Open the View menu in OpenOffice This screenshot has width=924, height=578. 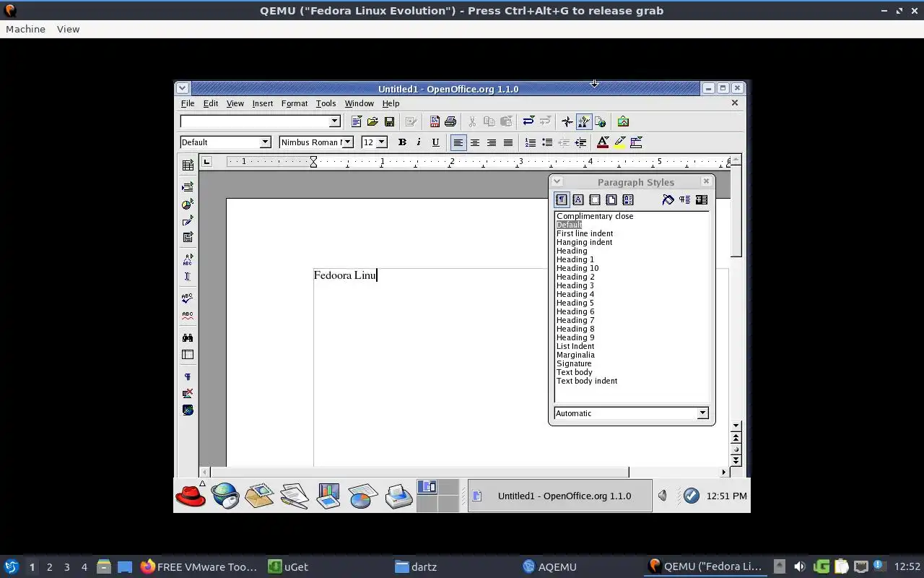pyautogui.click(x=235, y=103)
